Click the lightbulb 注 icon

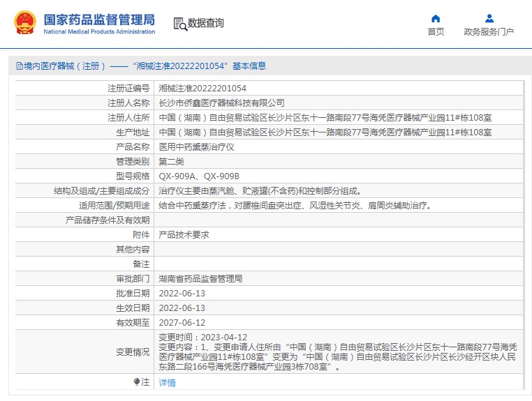pyautogui.click(x=137, y=382)
